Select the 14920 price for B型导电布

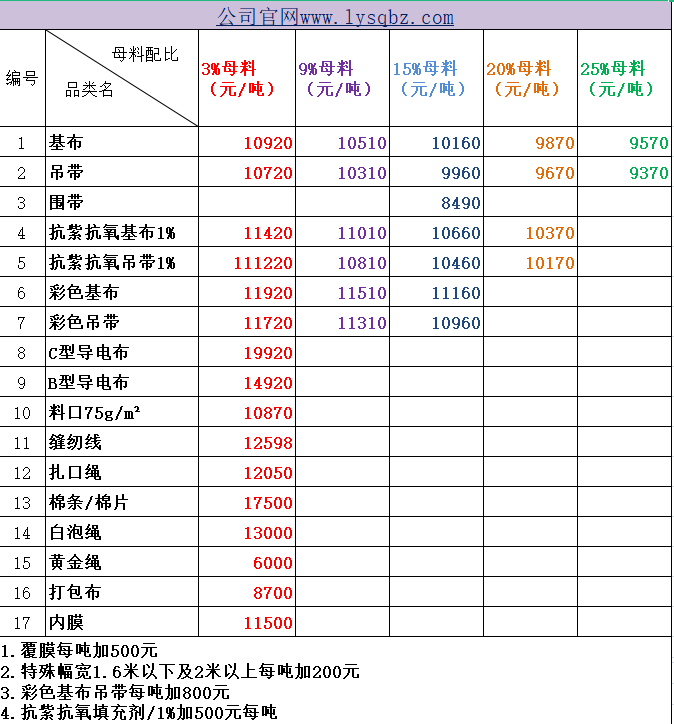tap(247, 382)
